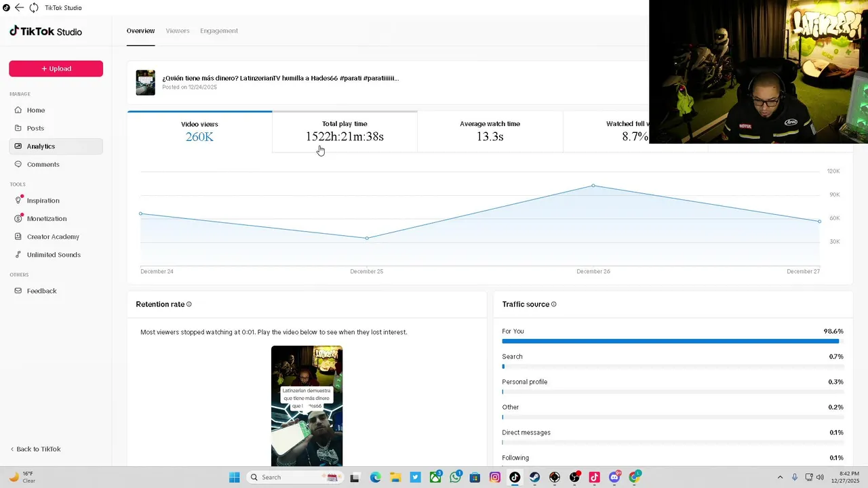Click the video thumbnail beside the title
The height and width of the screenshot is (488, 868).
click(145, 82)
